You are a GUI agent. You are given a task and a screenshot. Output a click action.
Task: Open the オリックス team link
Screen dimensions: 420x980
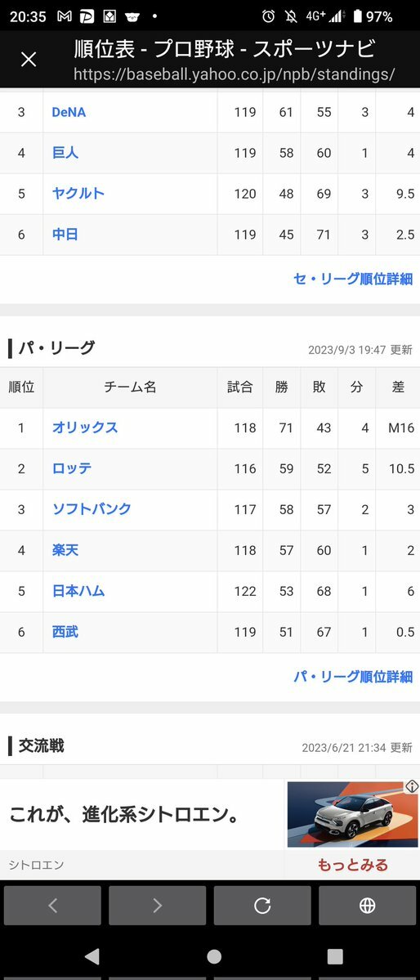tap(85, 427)
